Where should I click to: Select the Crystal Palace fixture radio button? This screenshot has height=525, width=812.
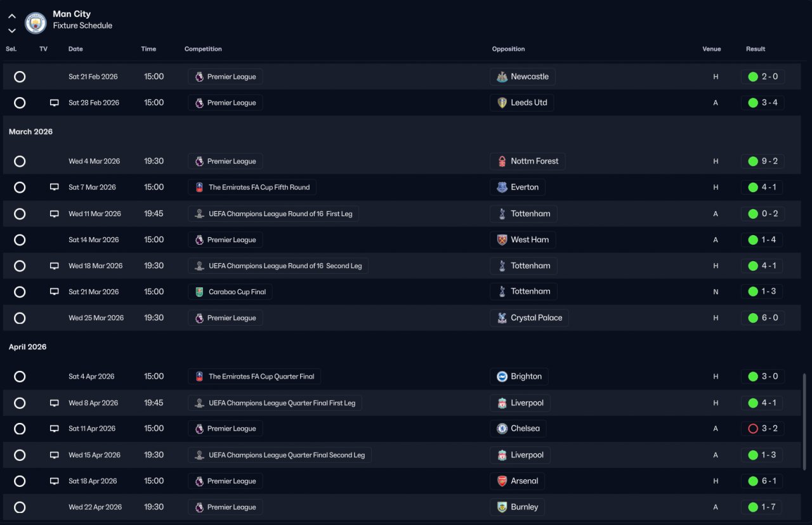tap(20, 318)
